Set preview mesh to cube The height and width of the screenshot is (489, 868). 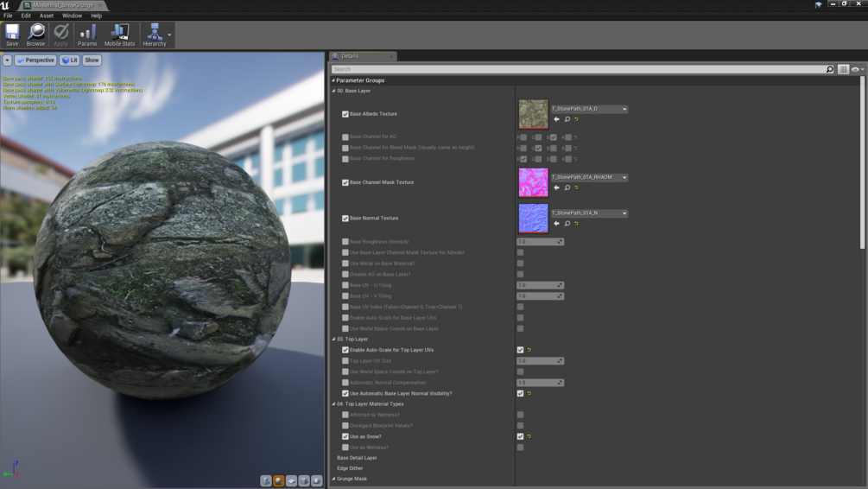pos(304,480)
